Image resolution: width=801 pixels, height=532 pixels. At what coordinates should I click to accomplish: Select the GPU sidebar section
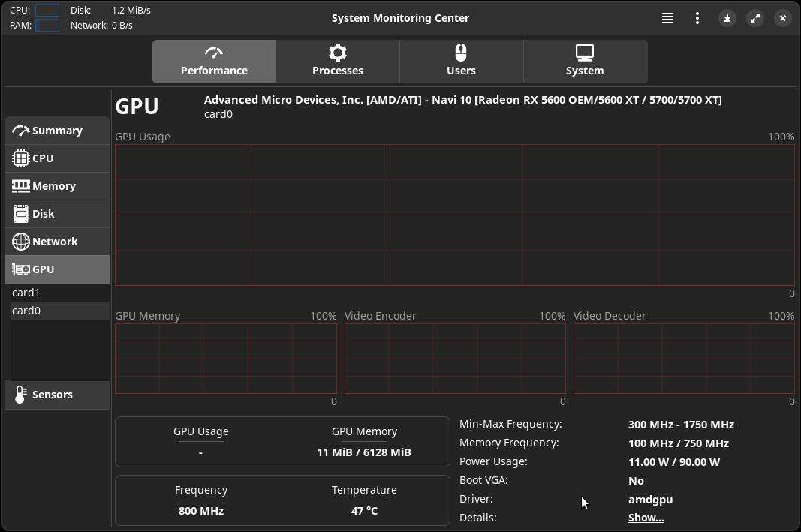coord(57,269)
